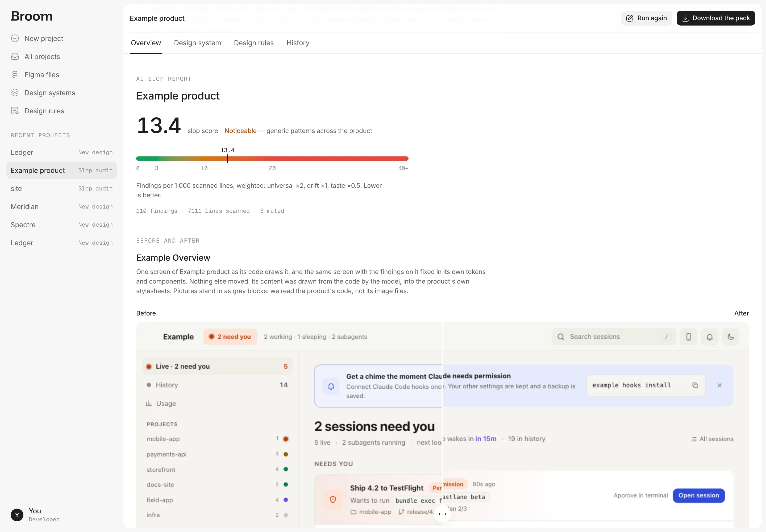Click the Example product page heading

coord(178,96)
